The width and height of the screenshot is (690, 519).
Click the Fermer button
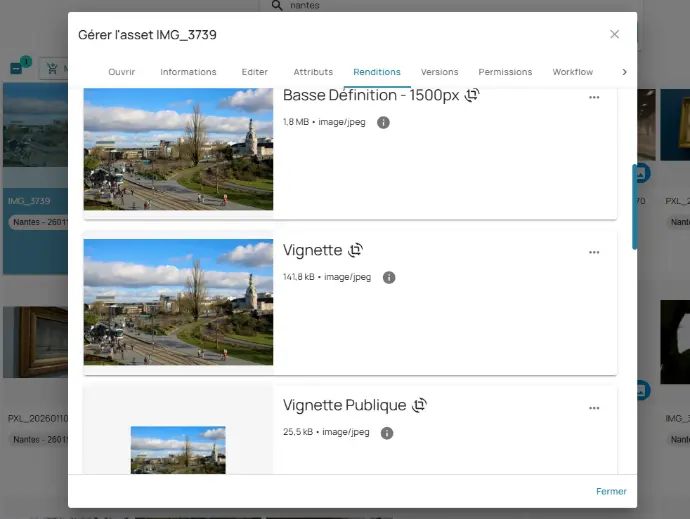611,491
